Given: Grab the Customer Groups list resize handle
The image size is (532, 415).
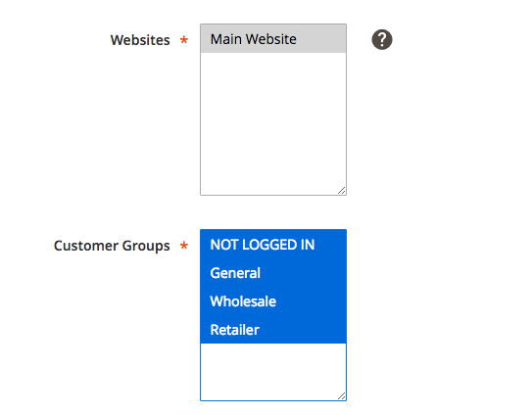Looking at the screenshot, I should point(342,396).
